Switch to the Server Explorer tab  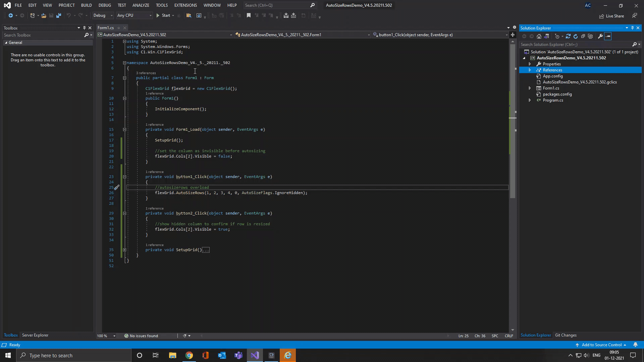[x=35, y=335]
